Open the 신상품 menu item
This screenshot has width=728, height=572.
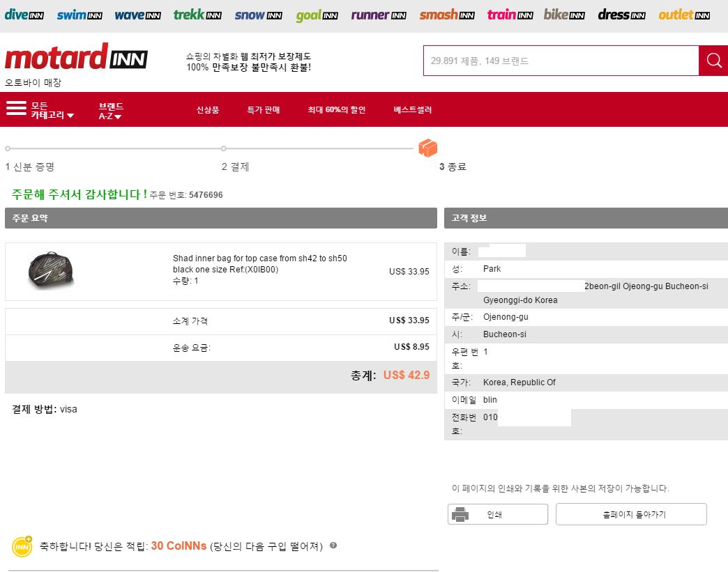coord(207,110)
